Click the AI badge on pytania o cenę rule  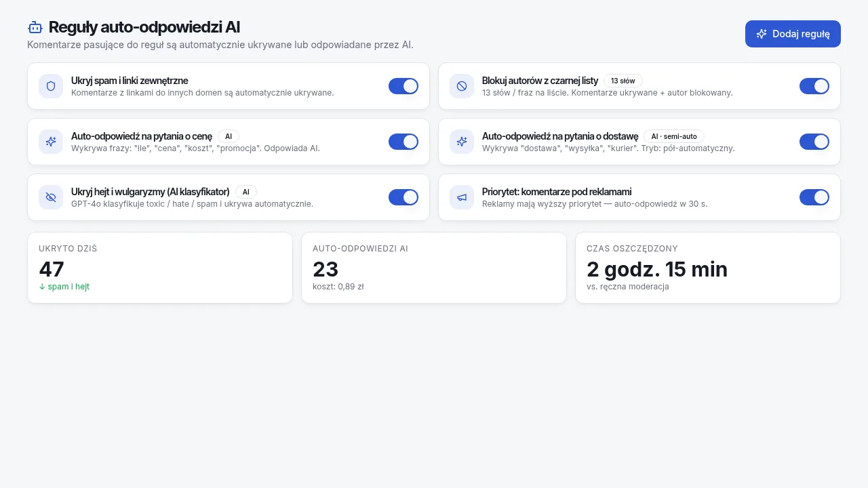coord(229,136)
